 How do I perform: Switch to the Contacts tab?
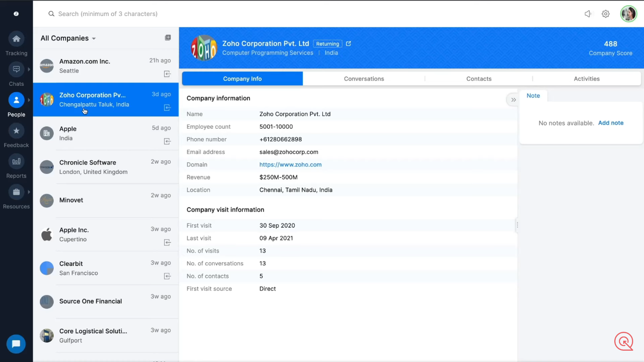coord(479,79)
